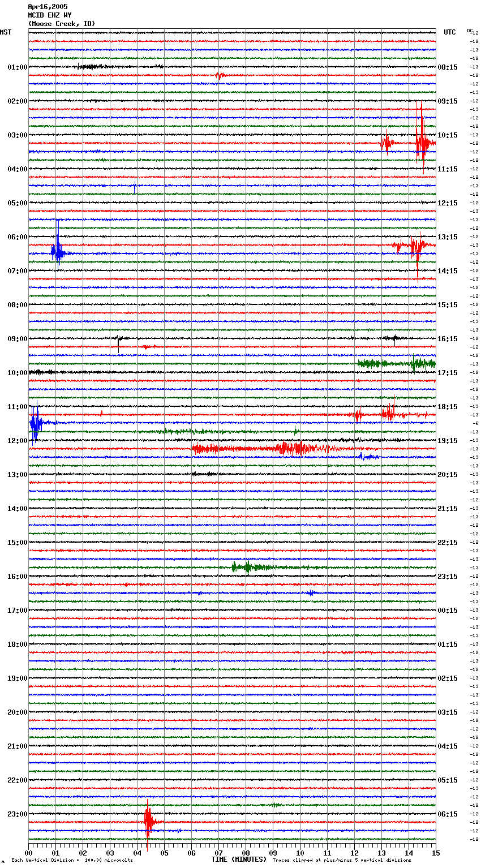Click the 13:15 UTC time label
481x868 pixels.
click(448, 237)
